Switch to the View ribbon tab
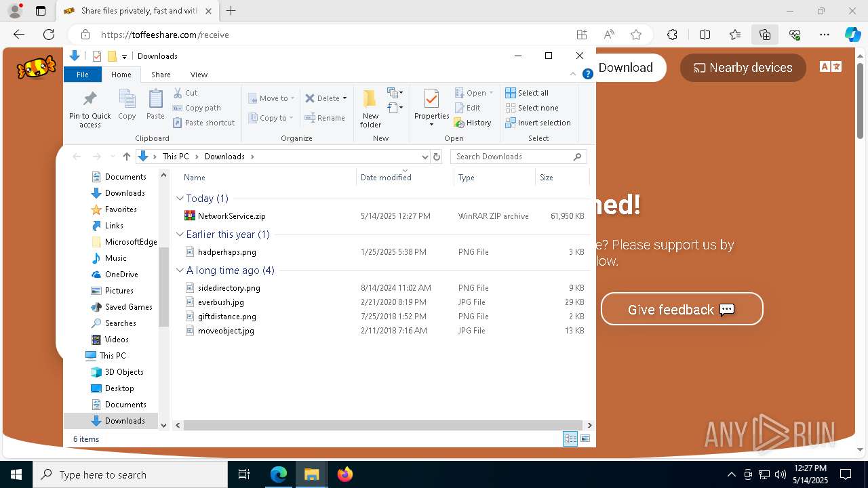The height and width of the screenshot is (488, 868). click(x=199, y=75)
